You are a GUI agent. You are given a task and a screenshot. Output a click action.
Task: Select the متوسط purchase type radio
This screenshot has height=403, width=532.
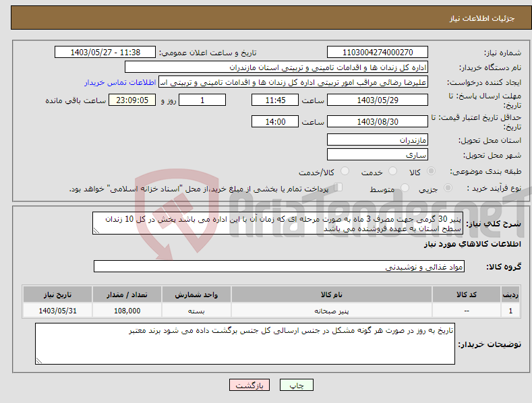(x=405, y=187)
